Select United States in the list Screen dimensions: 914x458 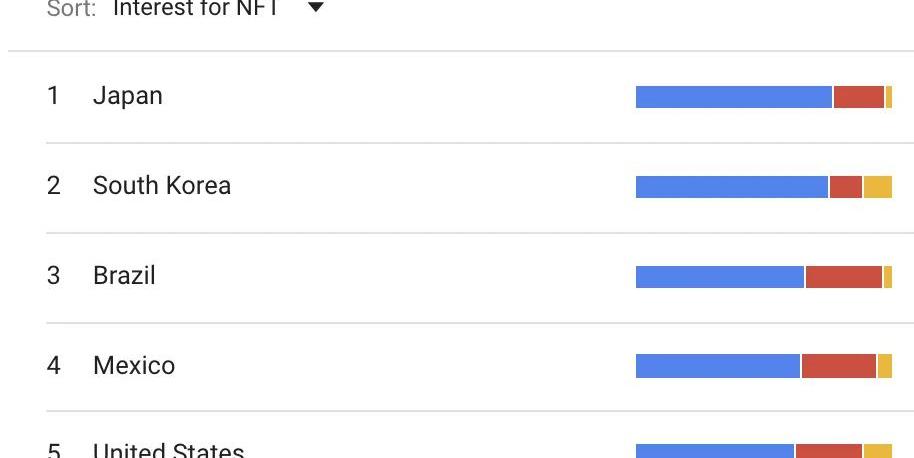tap(168, 451)
